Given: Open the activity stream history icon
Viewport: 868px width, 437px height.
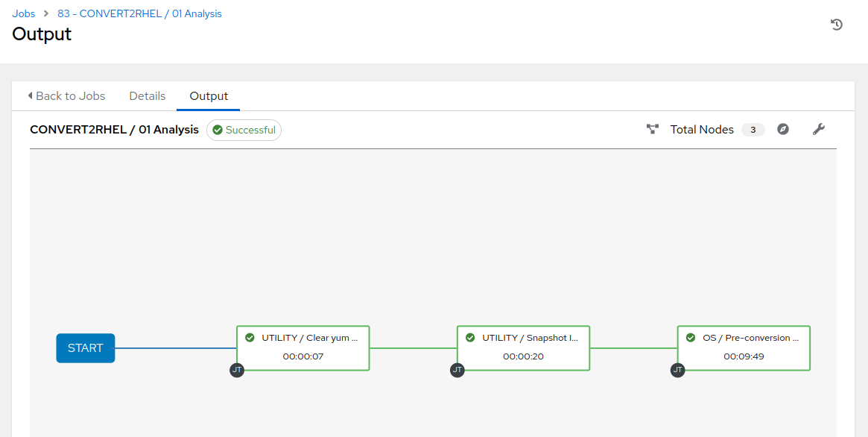Looking at the screenshot, I should pos(837,25).
